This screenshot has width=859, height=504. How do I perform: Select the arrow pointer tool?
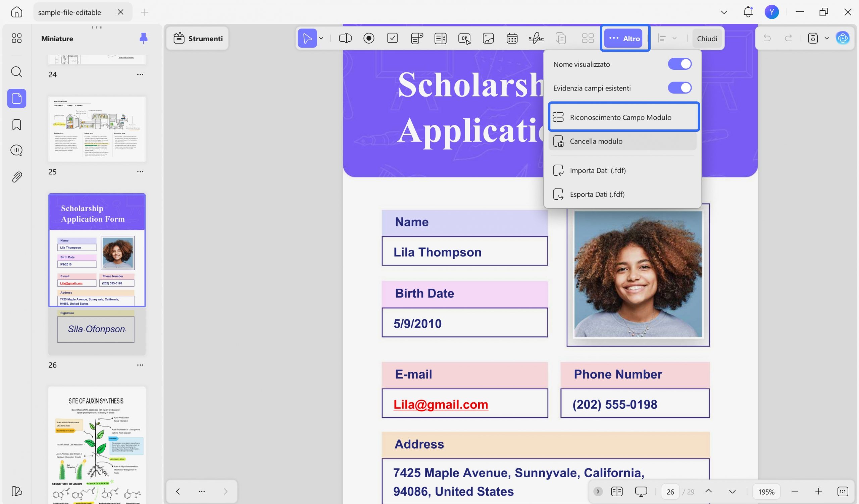pos(307,38)
